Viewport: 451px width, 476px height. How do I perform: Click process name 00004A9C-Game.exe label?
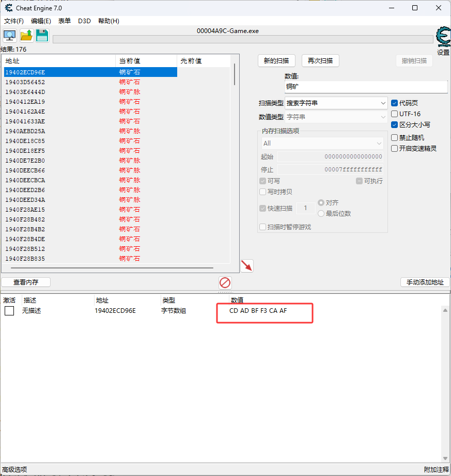point(228,31)
